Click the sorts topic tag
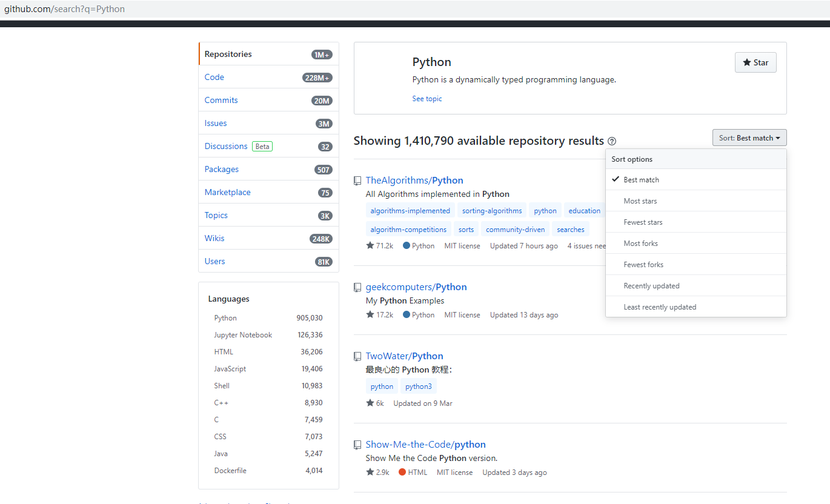The height and width of the screenshot is (504, 830). [x=466, y=230]
